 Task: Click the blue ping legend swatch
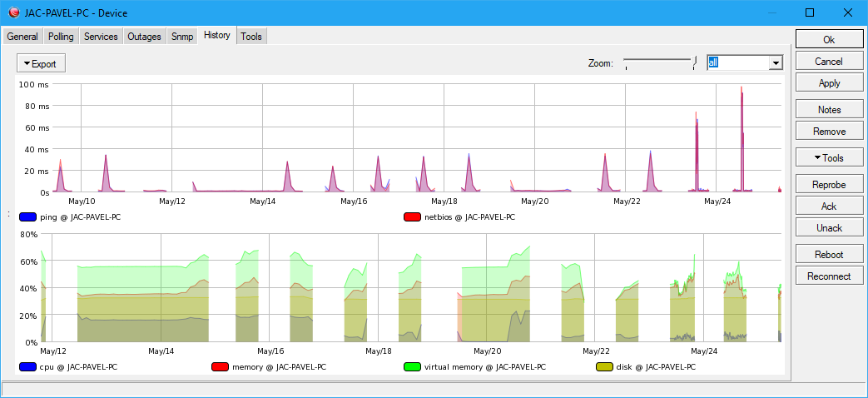pos(28,217)
